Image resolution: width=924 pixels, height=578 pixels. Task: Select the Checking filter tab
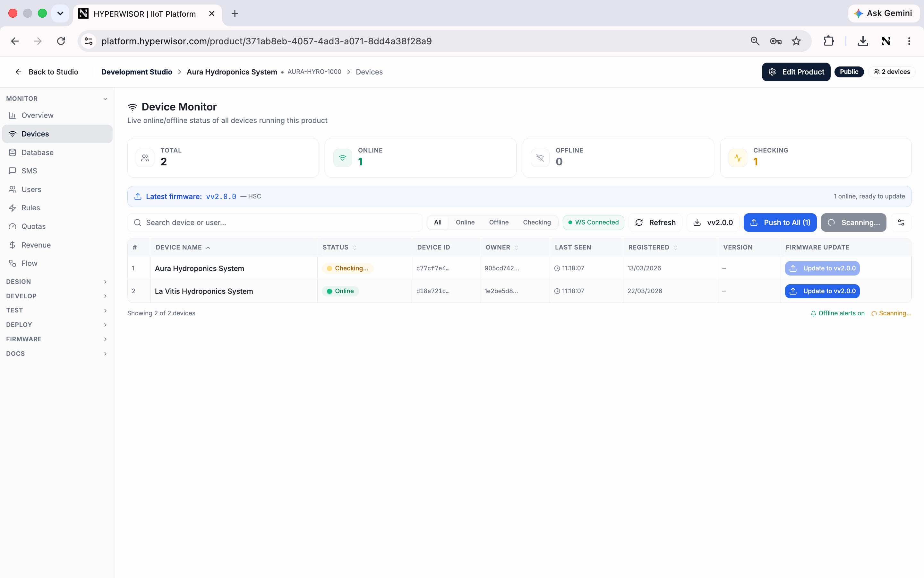(x=537, y=223)
